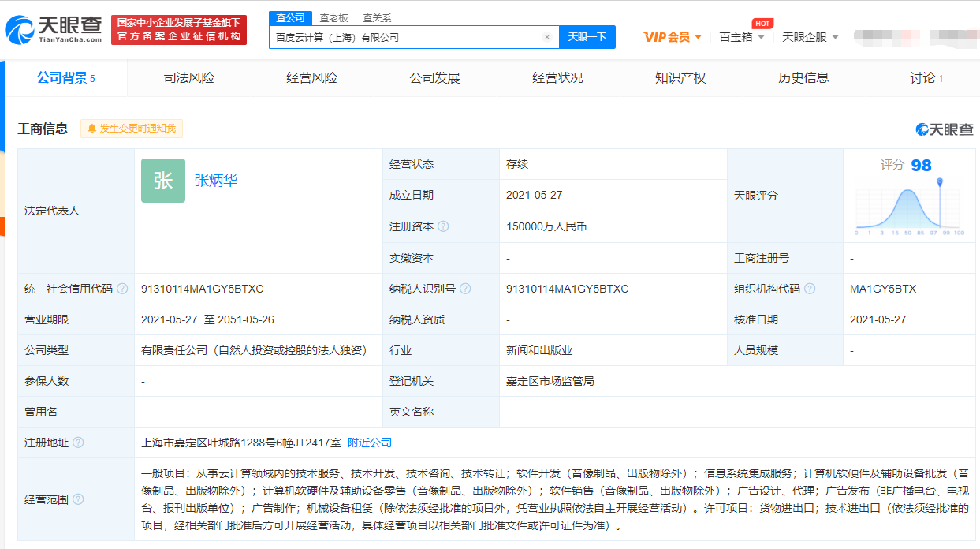Viewport: 980px width, 549px height.
Task: Open the 百宝箱 dropdown menu
Action: point(741,37)
